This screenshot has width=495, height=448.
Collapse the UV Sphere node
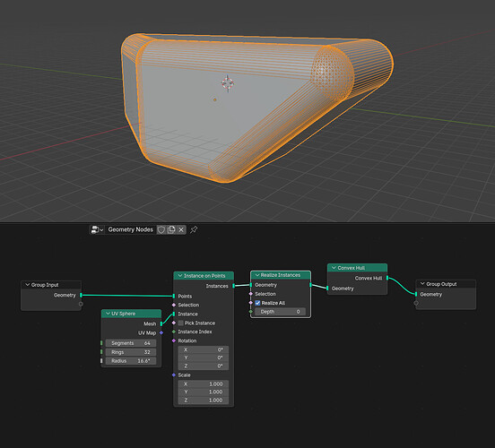point(108,314)
